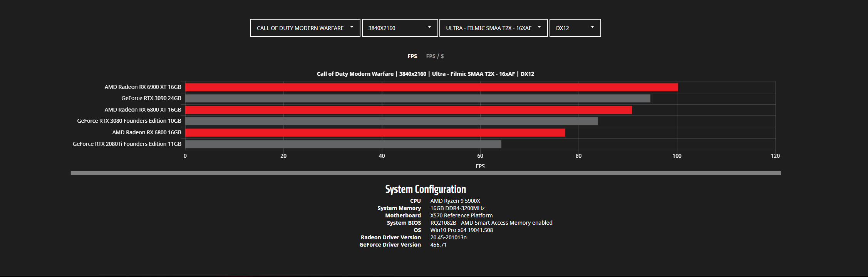Image resolution: width=868 pixels, height=277 pixels.
Task: Click the "AMD Ryzen 9 5900X" CPU value
Action: click(x=455, y=201)
